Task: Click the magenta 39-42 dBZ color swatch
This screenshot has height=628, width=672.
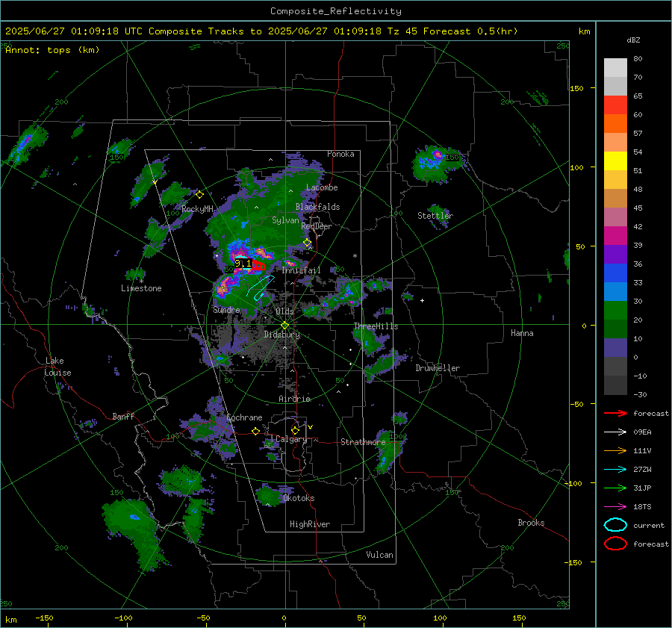Action: (x=615, y=236)
